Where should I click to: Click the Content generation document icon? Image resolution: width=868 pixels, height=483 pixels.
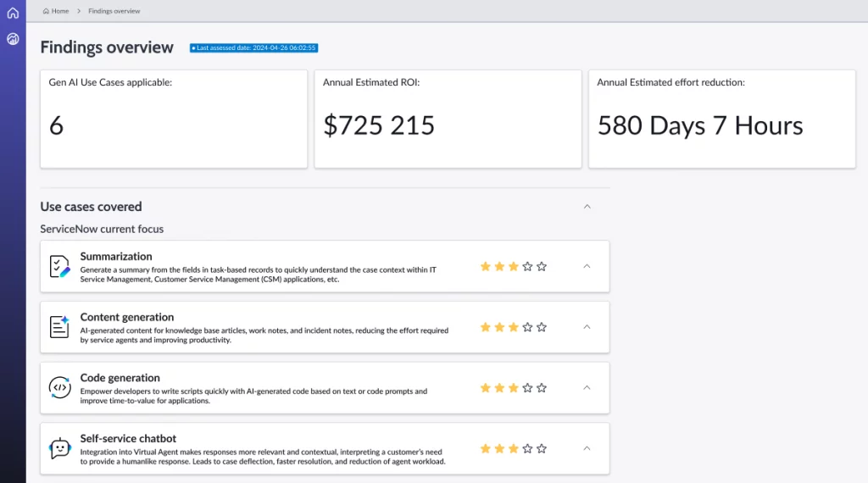(60, 327)
